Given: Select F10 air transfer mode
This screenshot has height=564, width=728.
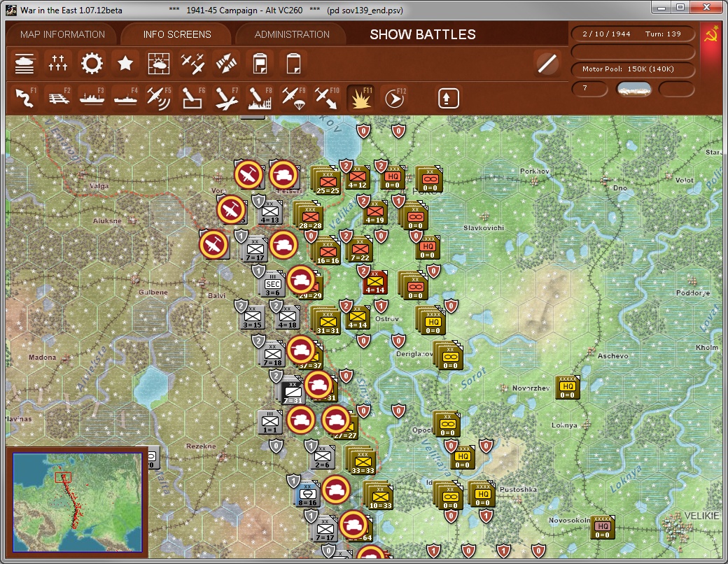Looking at the screenshot, I should [327, 98].
